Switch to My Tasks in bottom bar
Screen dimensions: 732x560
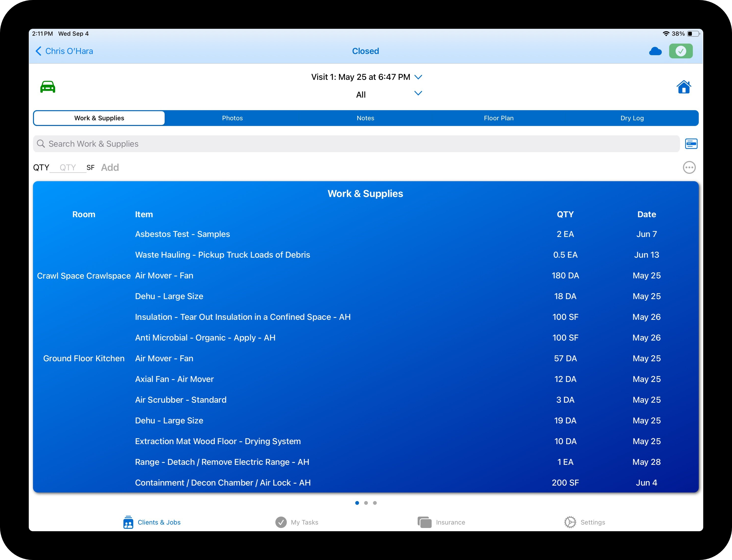(297, 522)
